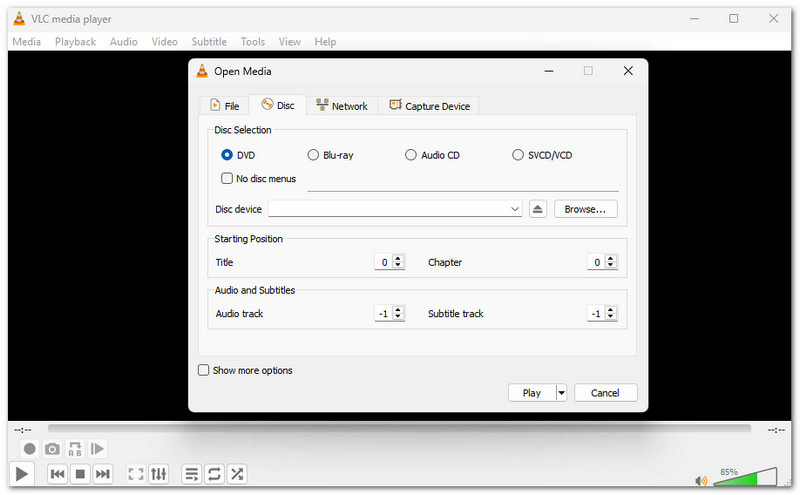Maximize the VLC media player window
This screenshot has height=495, width=800.
[x=733, y=19]
